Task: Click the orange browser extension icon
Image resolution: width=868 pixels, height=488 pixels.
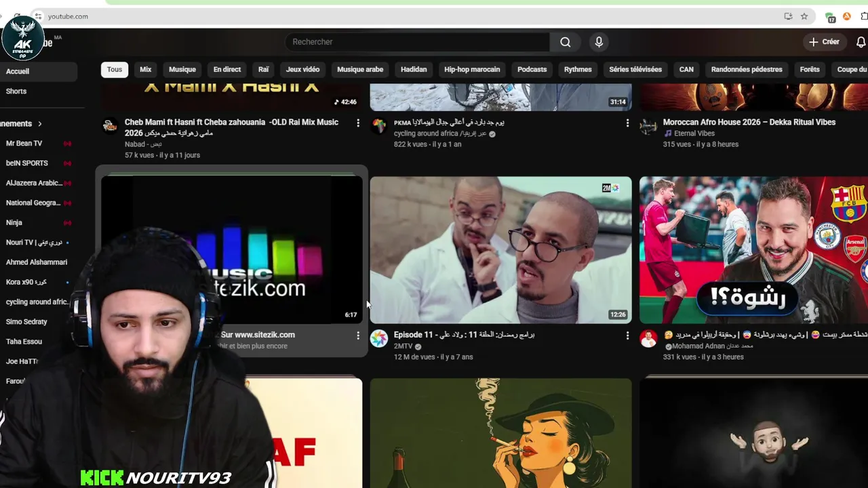Action: 847,16
